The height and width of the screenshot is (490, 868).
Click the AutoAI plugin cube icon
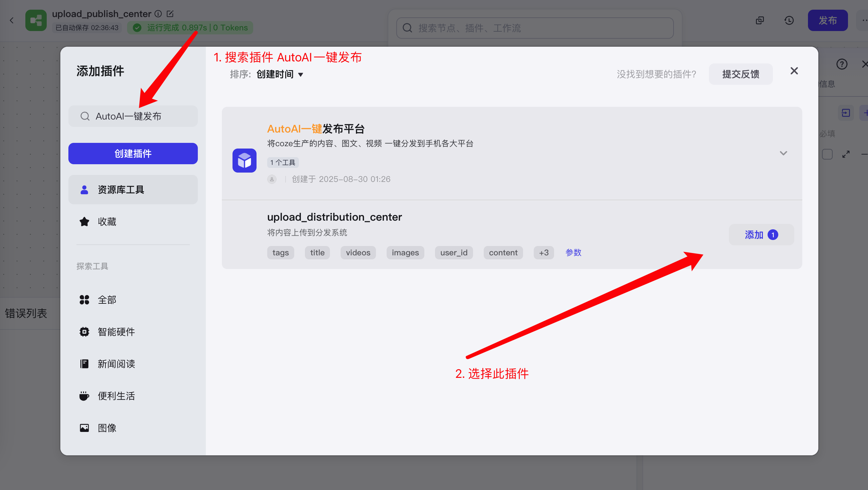tap(244, 161)
